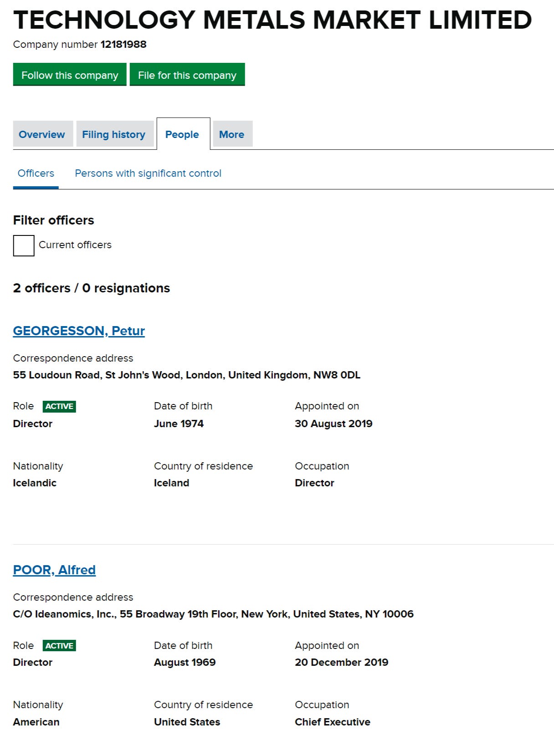
Task: Click nationality value American
Action: pyautogui.click(x=36, y=722)
